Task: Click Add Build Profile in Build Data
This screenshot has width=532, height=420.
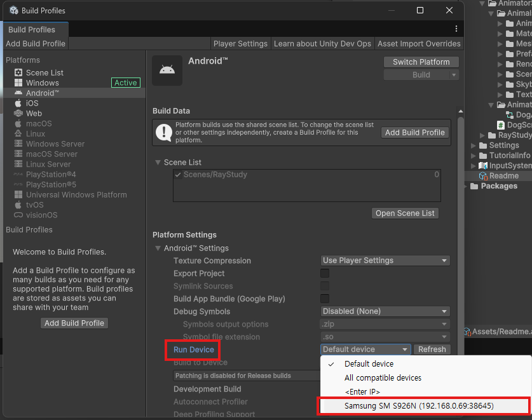Action: pos(414,133)
